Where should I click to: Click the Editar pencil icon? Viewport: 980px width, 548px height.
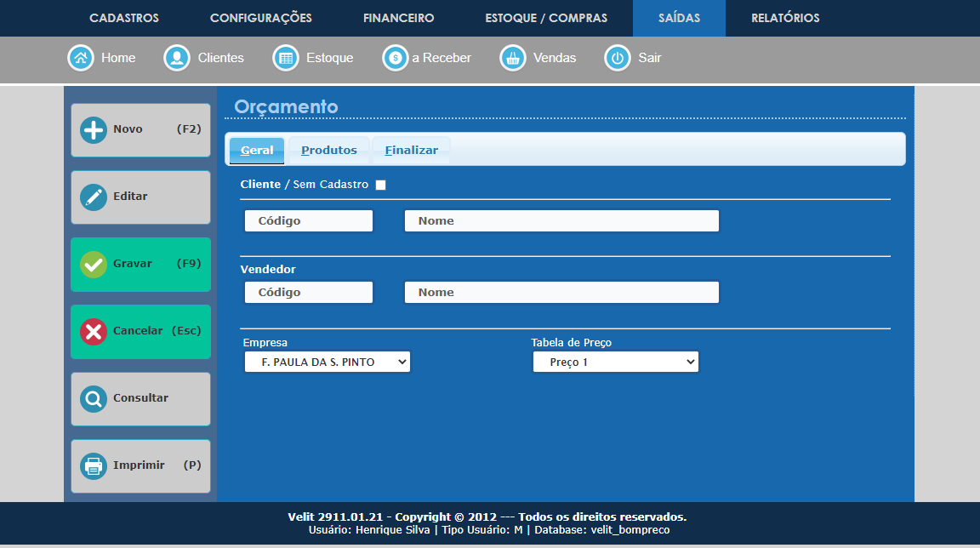94,197
